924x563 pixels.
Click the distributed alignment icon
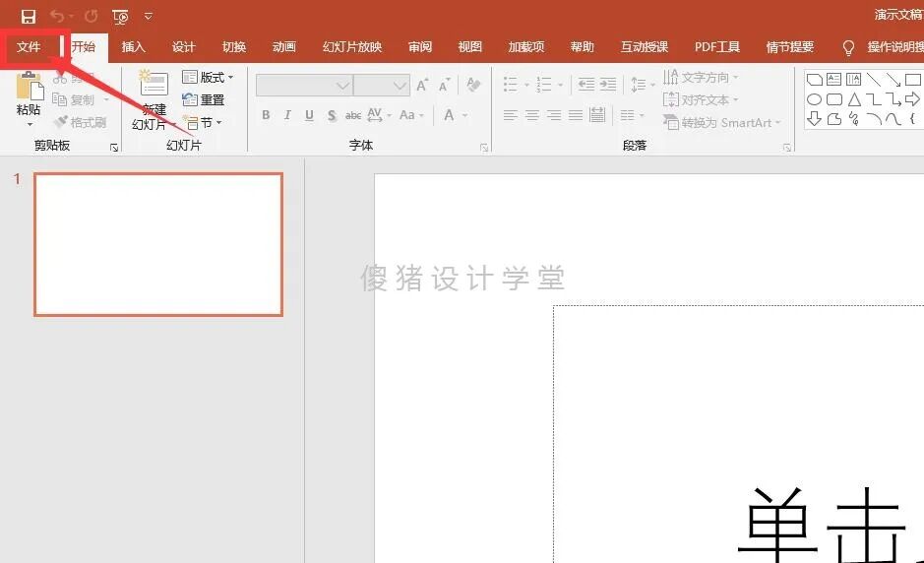click(597, 115)
